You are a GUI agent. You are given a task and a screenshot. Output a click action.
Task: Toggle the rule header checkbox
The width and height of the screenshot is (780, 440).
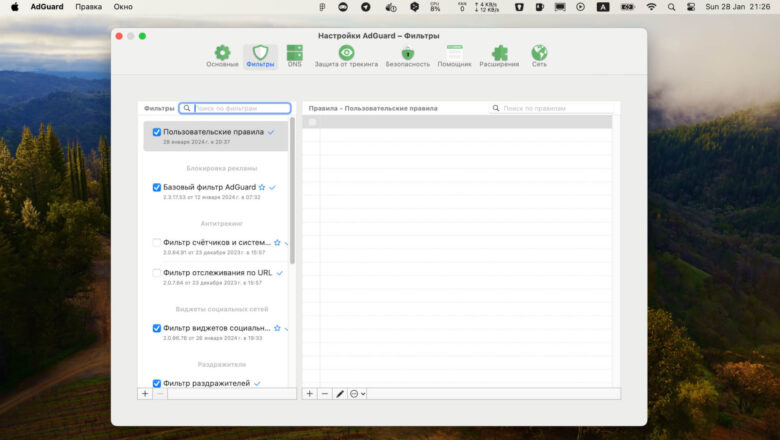(x=312, y=122)
